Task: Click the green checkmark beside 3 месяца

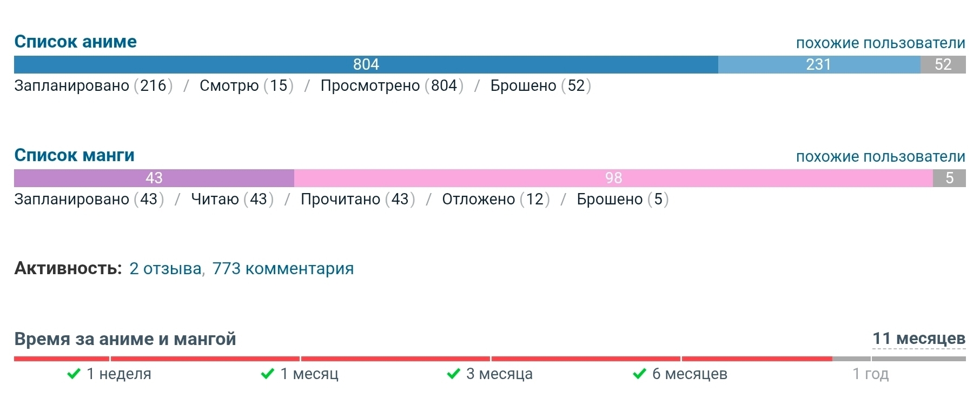Action: pos(453,374)
